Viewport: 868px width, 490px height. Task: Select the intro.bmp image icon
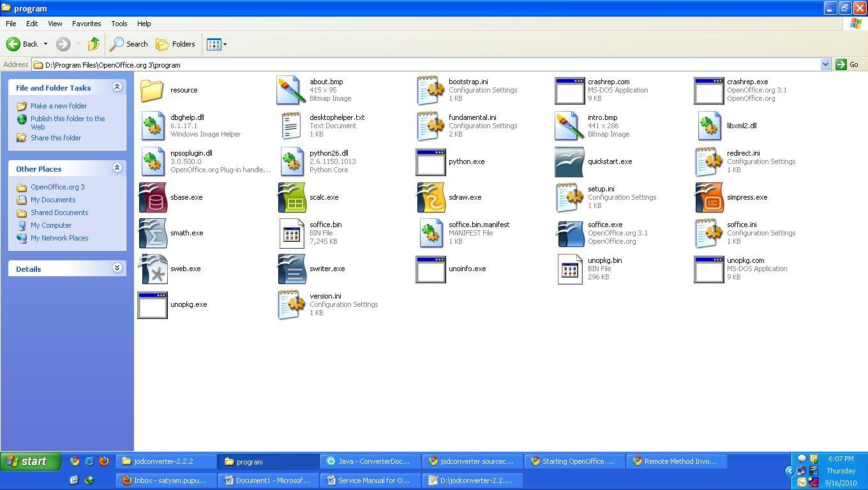(x=570, y=126)
